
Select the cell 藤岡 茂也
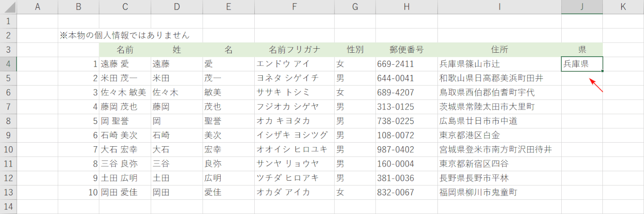[125, 107]
